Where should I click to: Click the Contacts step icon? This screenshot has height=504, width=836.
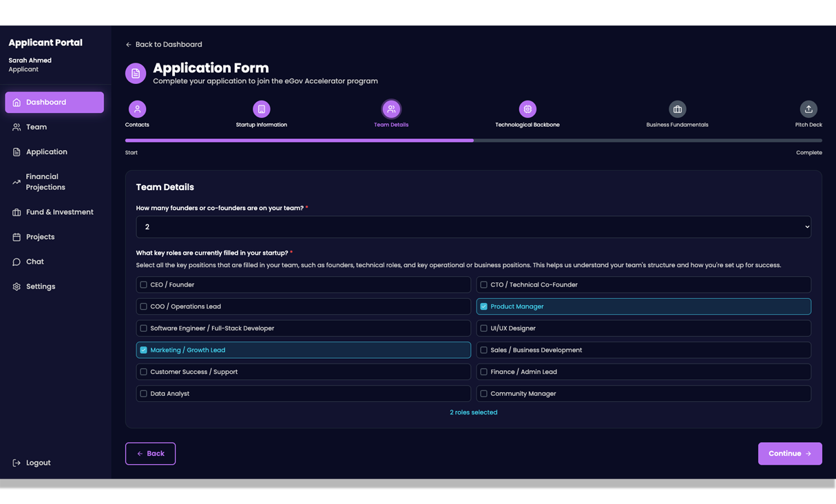(x=137, y=109)
